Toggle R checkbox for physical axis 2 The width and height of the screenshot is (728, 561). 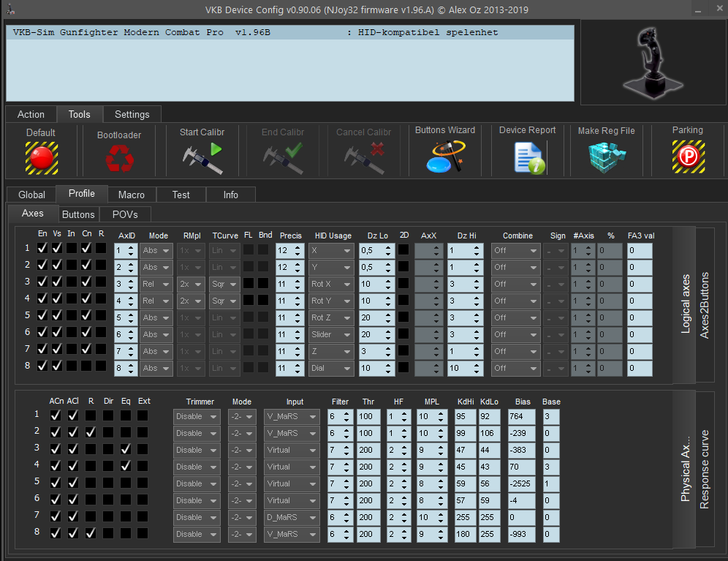coord(91,432)
